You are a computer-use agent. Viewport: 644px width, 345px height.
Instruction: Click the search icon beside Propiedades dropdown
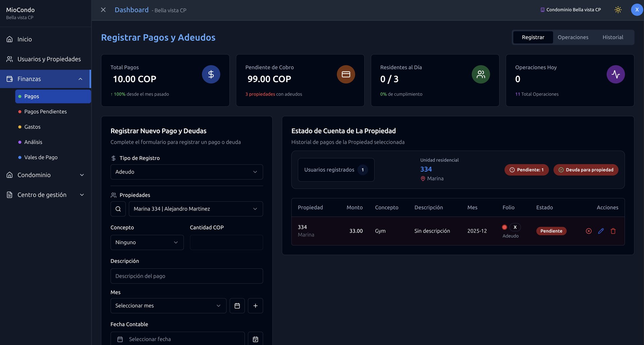(x=118, y=209)
